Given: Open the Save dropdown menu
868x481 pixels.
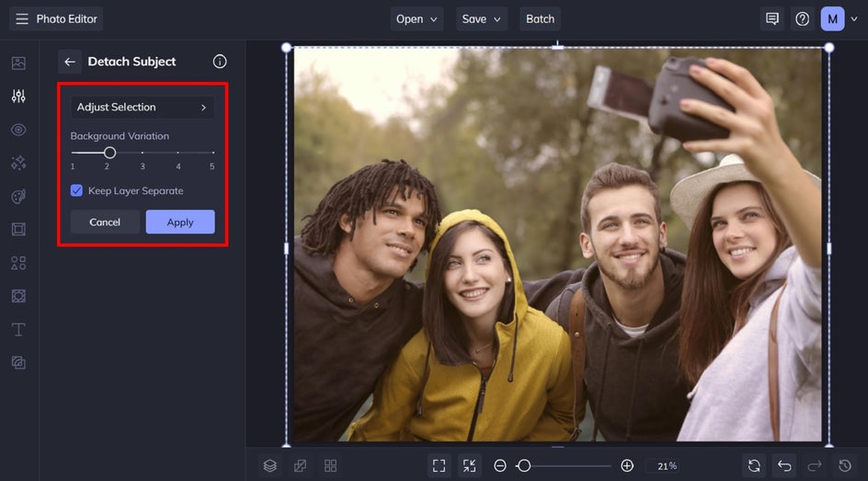Looking at the screenshot, I should coord(482,18).
